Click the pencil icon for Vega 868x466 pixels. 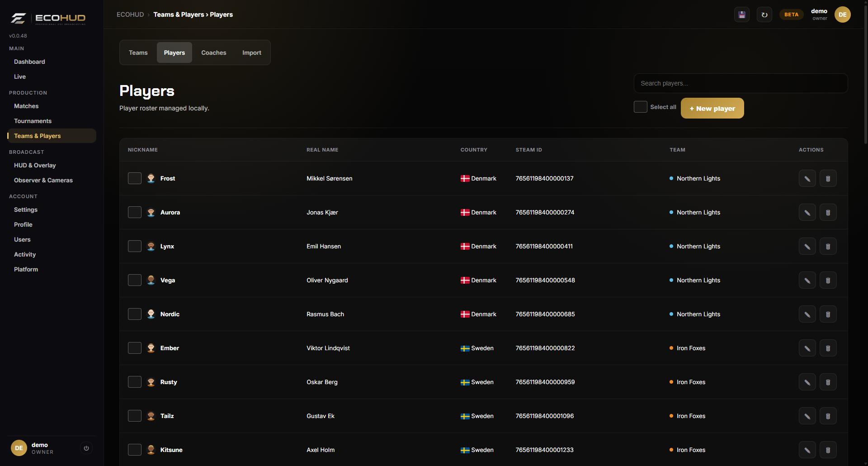(807, 280)
